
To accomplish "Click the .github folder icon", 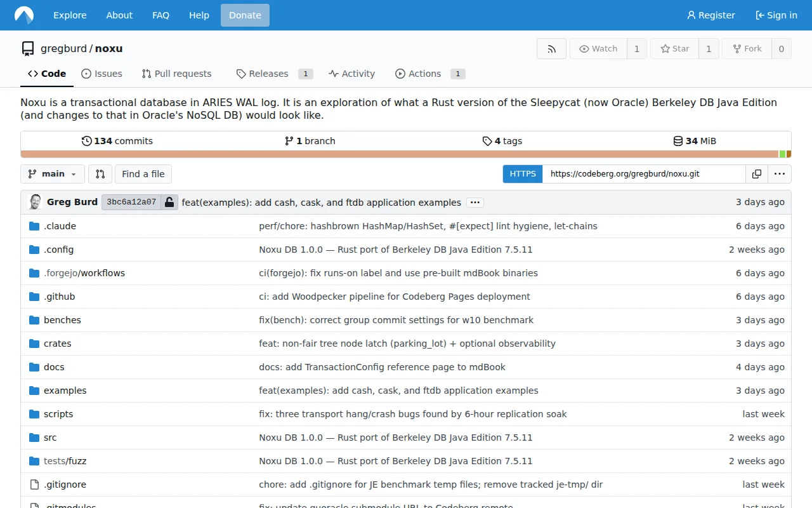I will click(34, 297).
